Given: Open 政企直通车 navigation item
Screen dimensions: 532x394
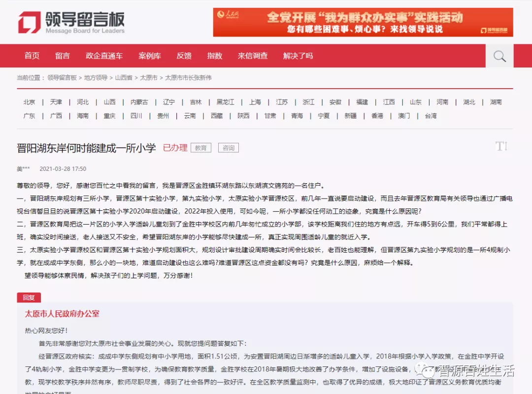Looking at the screenshot, I should 104,56.
